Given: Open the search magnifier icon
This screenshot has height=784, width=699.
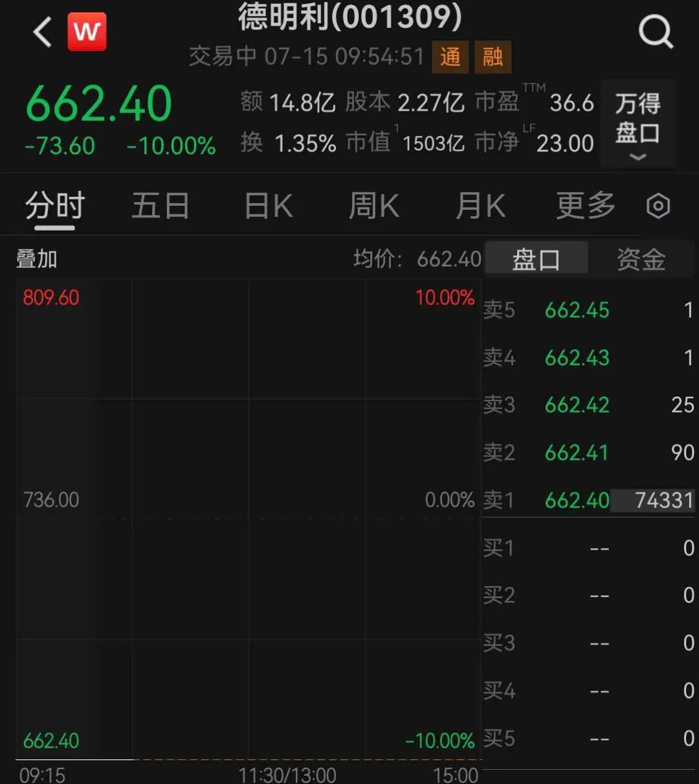Looking at the screenshot, I should 656,31.
